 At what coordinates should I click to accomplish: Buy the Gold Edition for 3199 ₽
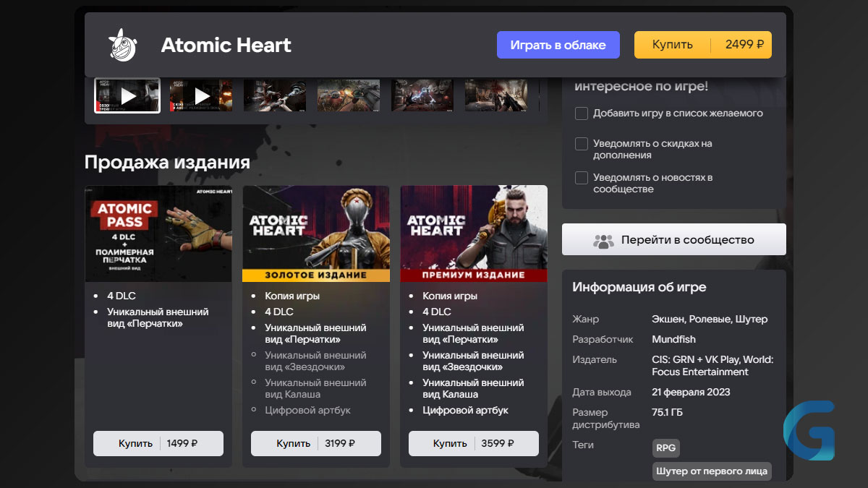point(316,443)
